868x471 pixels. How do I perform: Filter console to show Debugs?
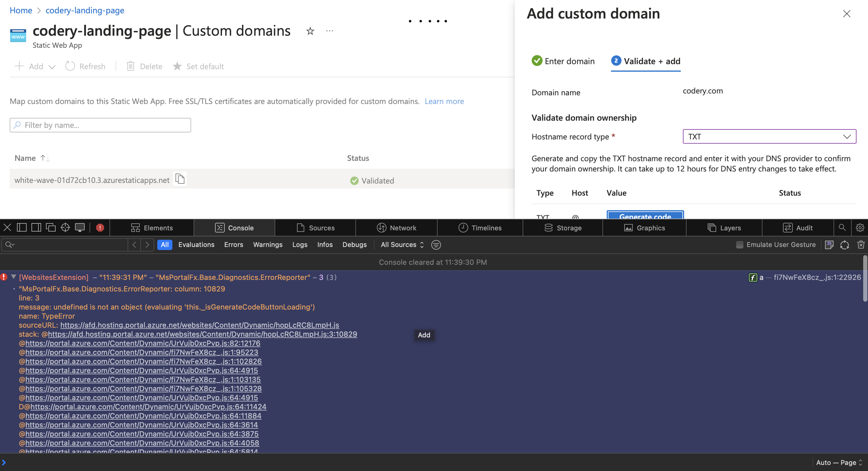(354, 245)
